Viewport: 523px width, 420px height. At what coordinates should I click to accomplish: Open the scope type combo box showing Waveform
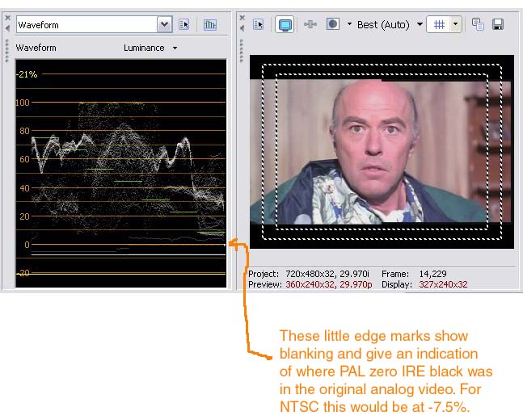[x=94, y=25]
